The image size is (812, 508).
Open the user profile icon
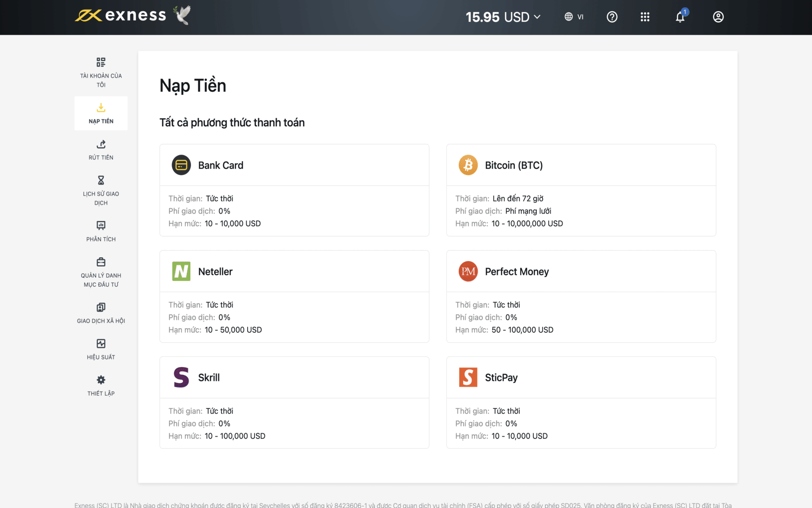(x=718, y=17)
